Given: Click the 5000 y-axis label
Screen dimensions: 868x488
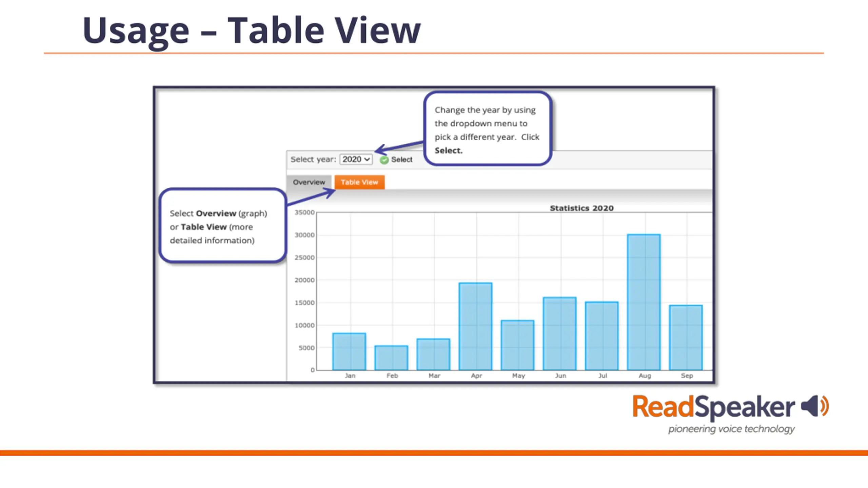Looking at the screenshot, I should (307, 348).
